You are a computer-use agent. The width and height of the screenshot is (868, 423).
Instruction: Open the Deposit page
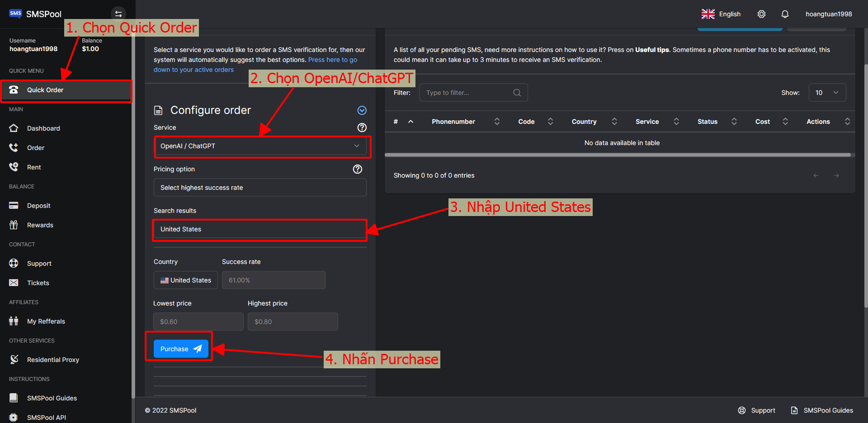38,206
